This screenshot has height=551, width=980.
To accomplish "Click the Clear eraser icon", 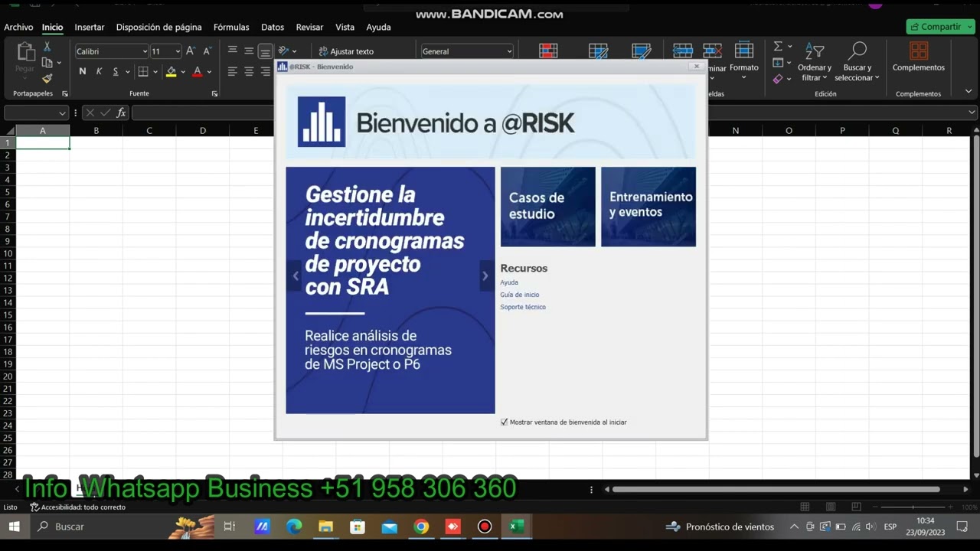I will 778,78.
